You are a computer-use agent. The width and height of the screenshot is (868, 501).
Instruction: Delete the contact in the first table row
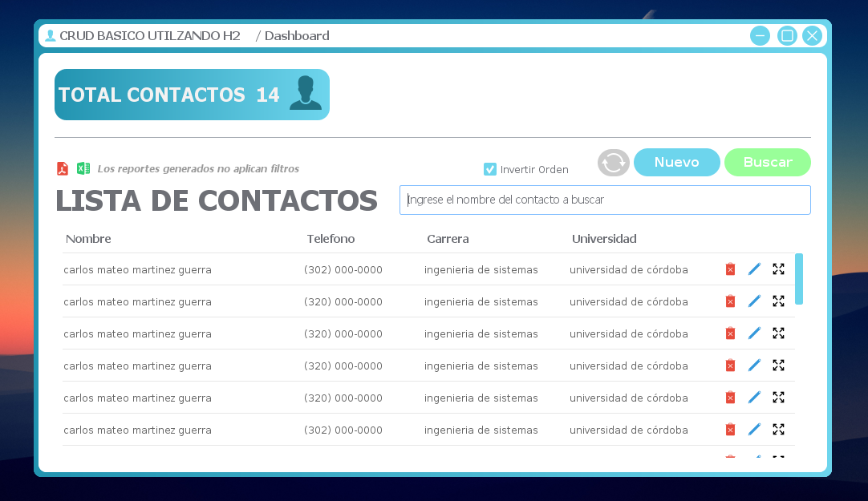click(x=730, y=269)
